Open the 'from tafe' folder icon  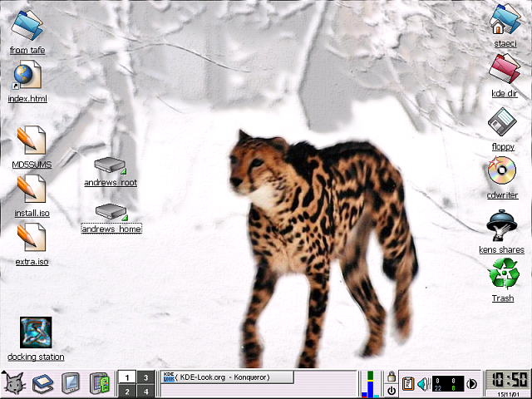(27, 26)
